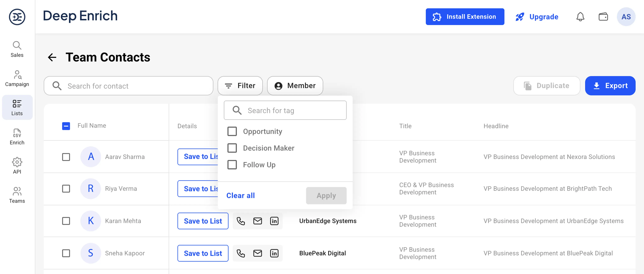Open the Lists sidebar section

[x=17, y=107]
